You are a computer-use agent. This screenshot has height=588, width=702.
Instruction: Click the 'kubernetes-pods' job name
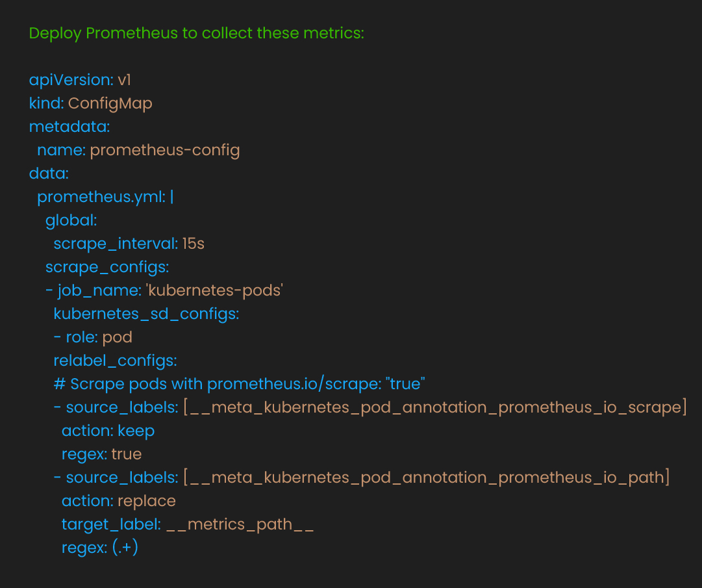coord(214,290)
